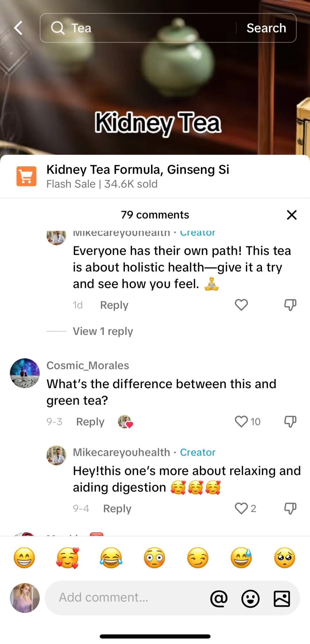
Task: Insert the tears of joy emoji
Action: (x=111, y=558)
